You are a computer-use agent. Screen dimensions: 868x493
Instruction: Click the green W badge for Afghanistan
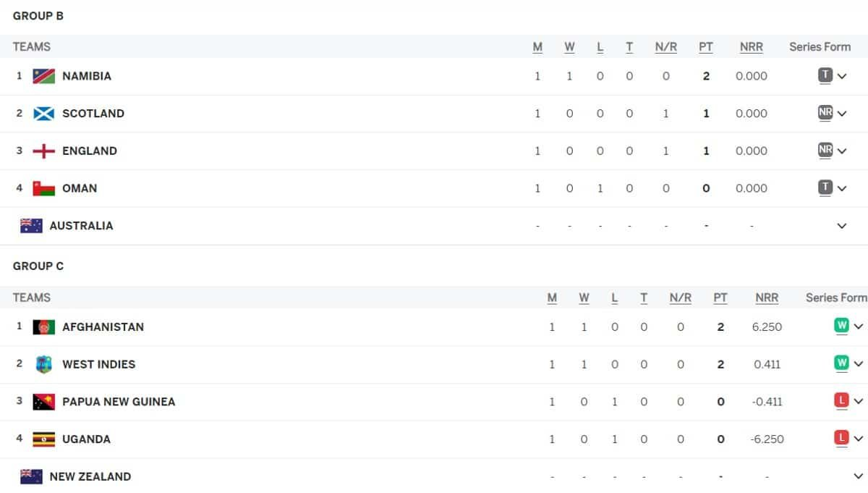click(x=841, y=326)
